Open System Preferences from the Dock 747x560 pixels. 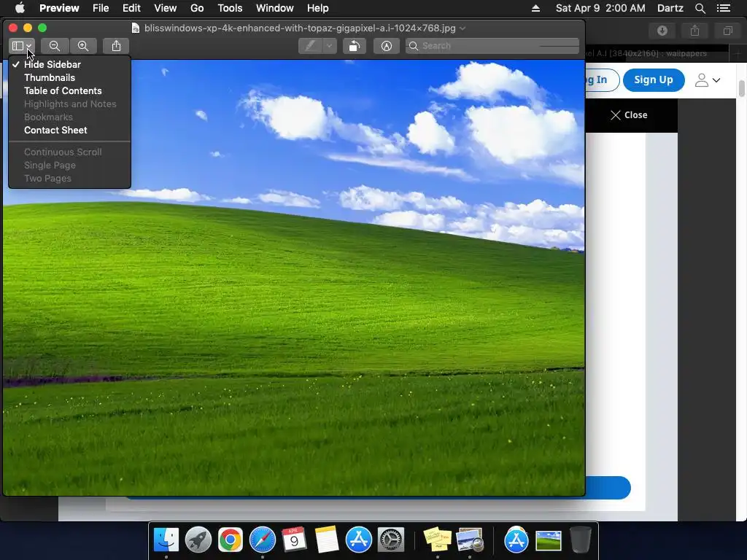tap(391, 540)
